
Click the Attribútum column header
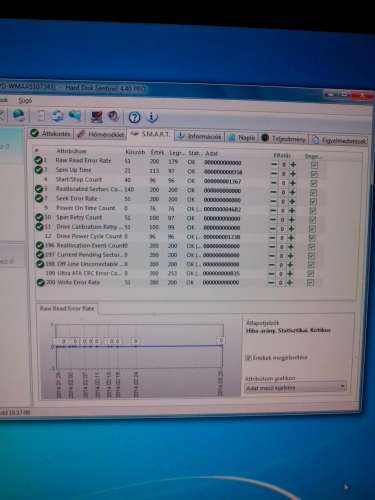(x=71, y=151)
